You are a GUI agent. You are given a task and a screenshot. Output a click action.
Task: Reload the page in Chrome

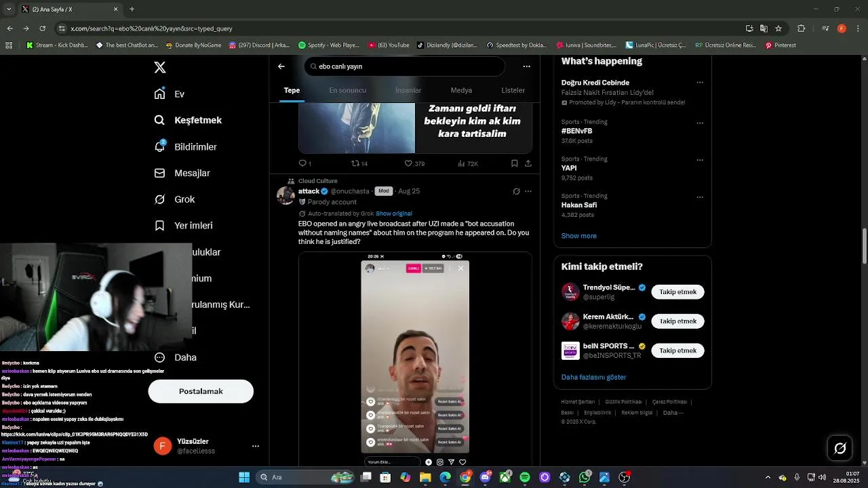coord(42,28)
